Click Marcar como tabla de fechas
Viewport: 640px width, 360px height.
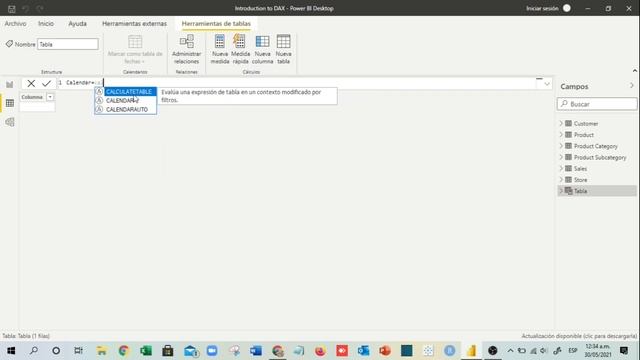pyautogui.click(x=135, y=49)
